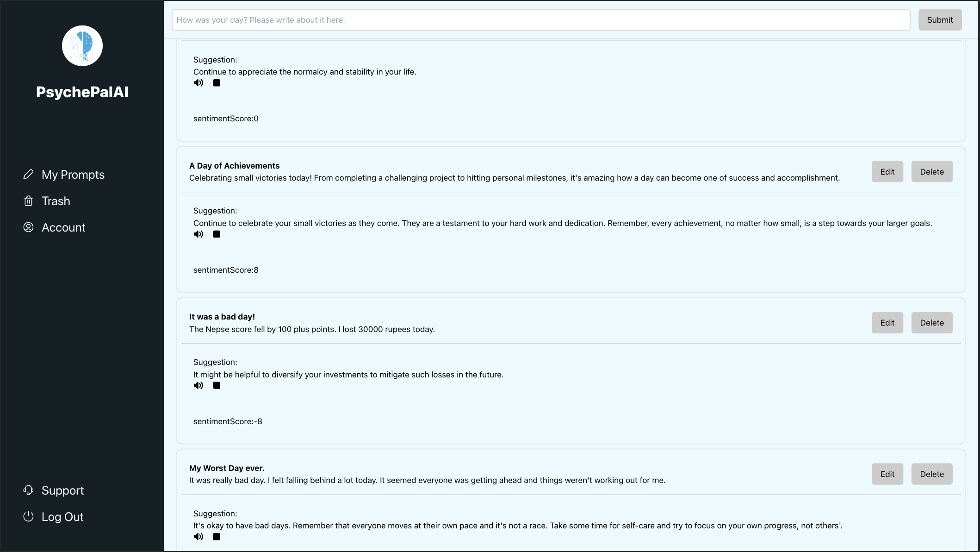Play audio for bad days suggestion
This screenshot has height=552, width=980.
[198, 537]
